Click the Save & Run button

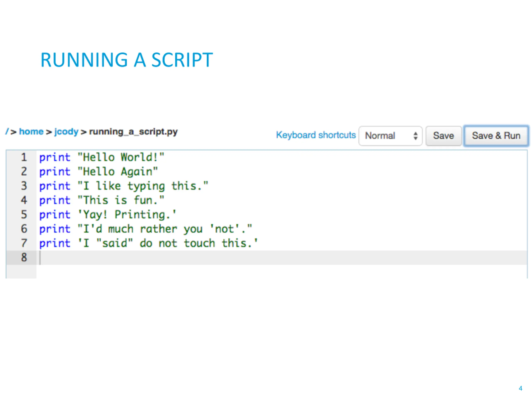(496, 136)
